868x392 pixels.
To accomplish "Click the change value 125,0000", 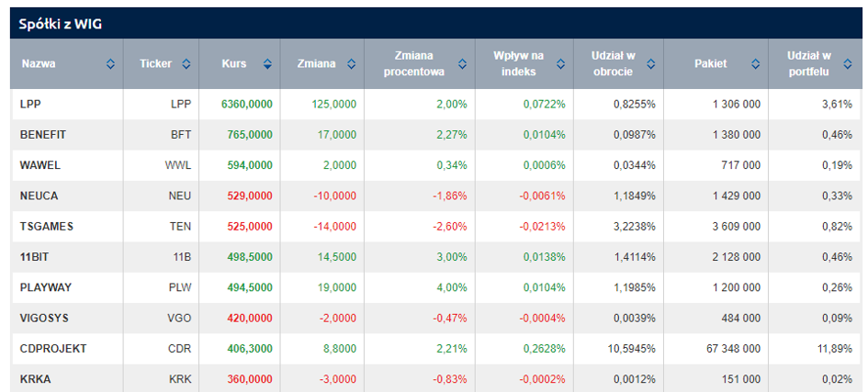I will click(334, 104).
